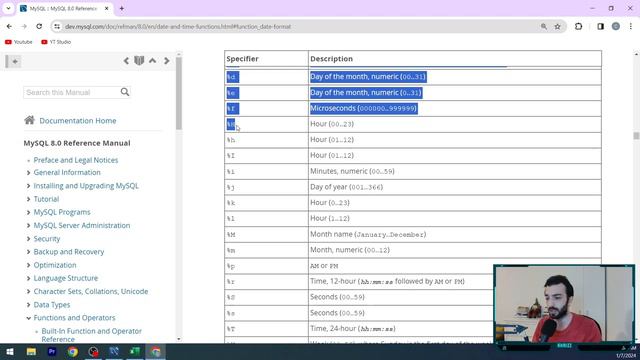
Task: Go back one browser page
Action: (x=9, y=27)
